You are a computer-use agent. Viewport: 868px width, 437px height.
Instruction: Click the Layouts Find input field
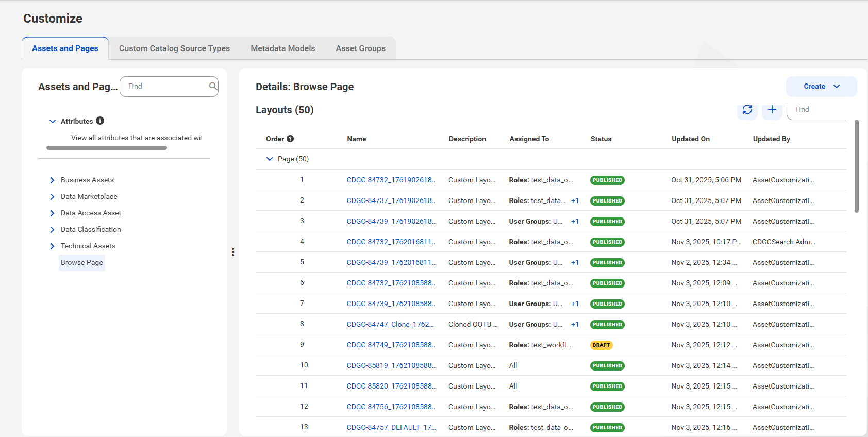(x=816, y=110)
